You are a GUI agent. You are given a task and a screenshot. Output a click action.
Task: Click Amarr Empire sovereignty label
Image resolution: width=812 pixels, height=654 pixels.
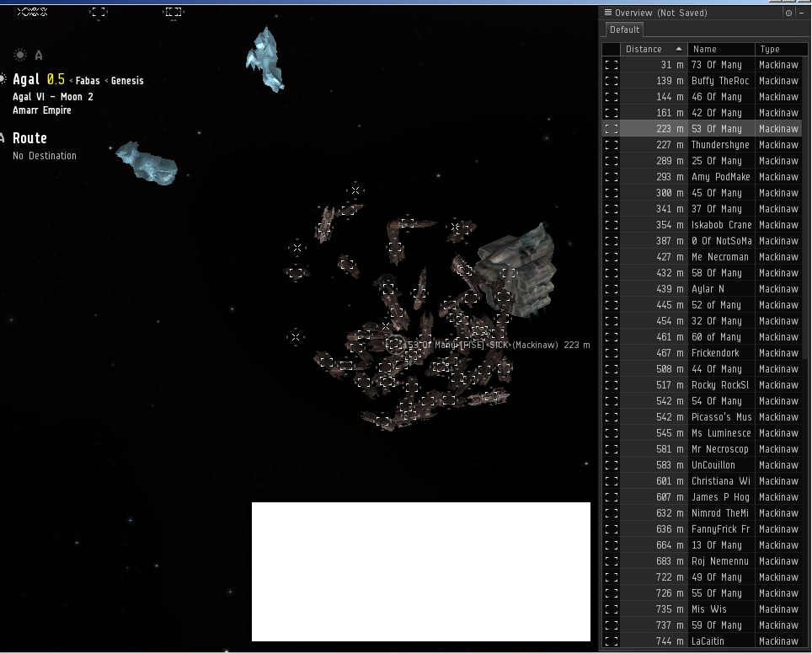42,110
